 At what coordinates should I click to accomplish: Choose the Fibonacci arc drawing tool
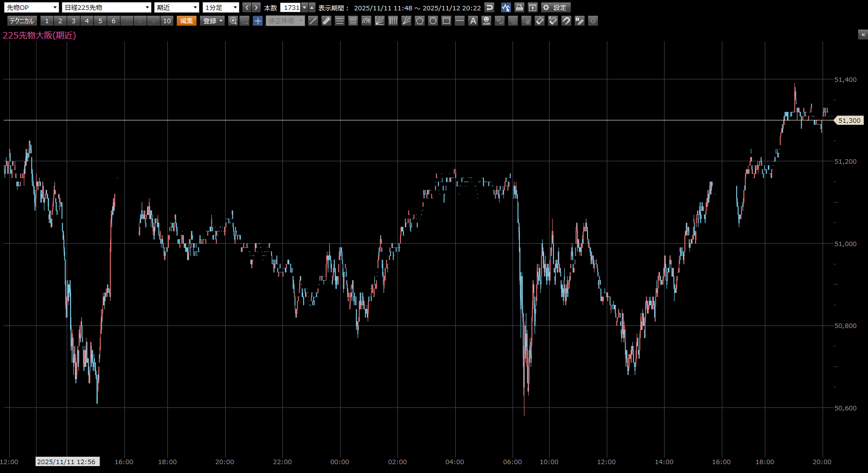tap(366, 21)
